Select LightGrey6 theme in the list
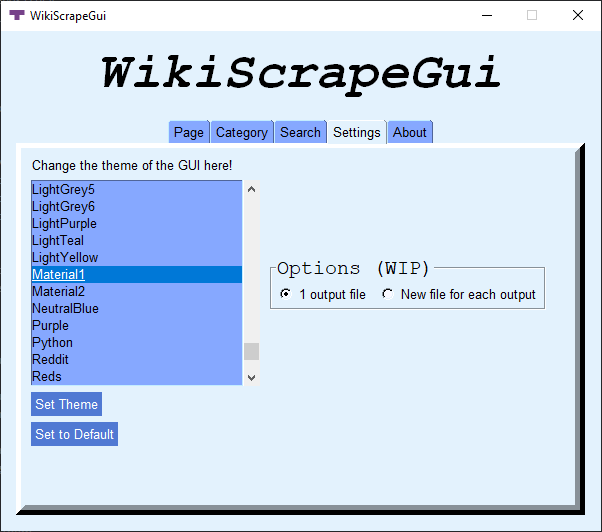Image resolution: width=602 pixels, height=532 pixels. coord(137,207)
